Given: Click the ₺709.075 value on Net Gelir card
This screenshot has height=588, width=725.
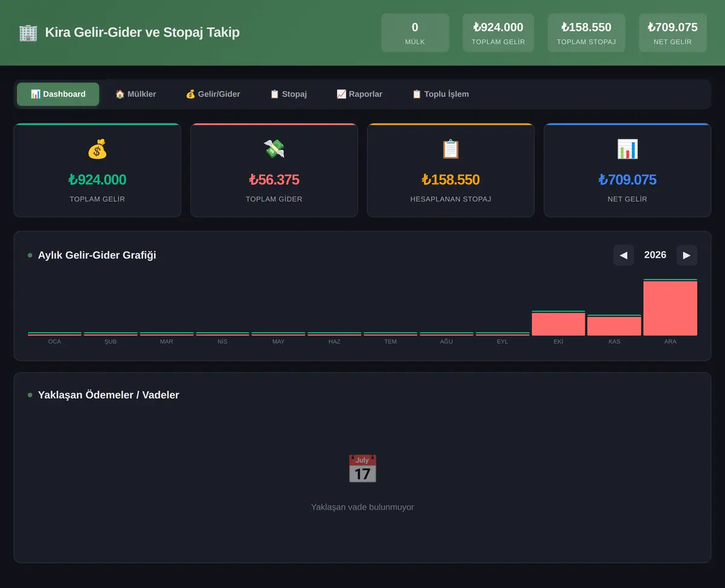Looking at the screenshot, I should pos(627,180).
